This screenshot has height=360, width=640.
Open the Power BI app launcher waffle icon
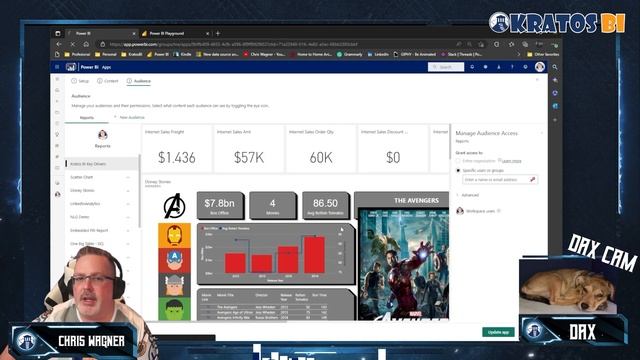tap(57, 67)
